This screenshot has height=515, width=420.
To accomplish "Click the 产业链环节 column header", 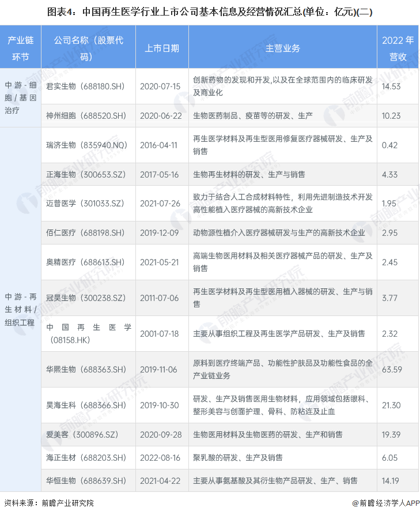I will click(x=21, y=48).
